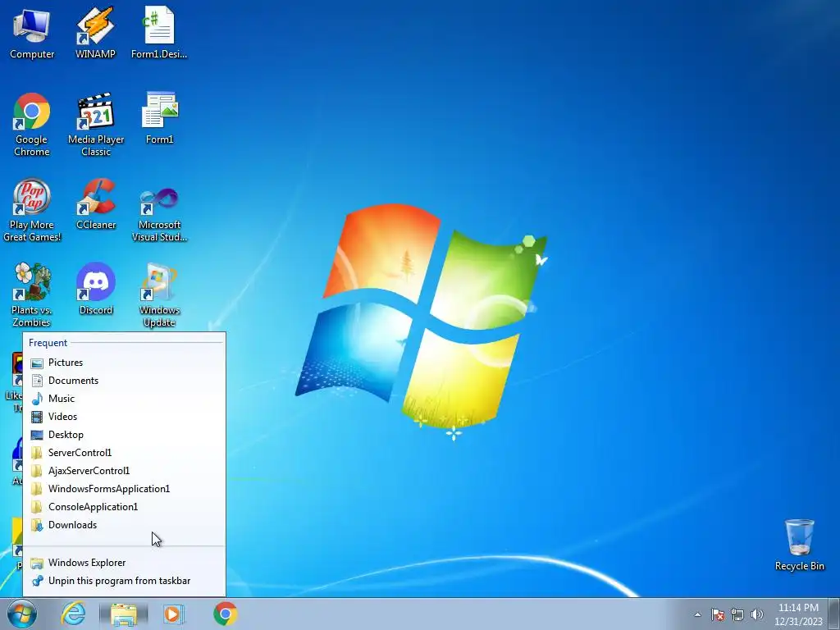
Task: Open Downloads from the Frequent list
Action: [x=124, y=525]
